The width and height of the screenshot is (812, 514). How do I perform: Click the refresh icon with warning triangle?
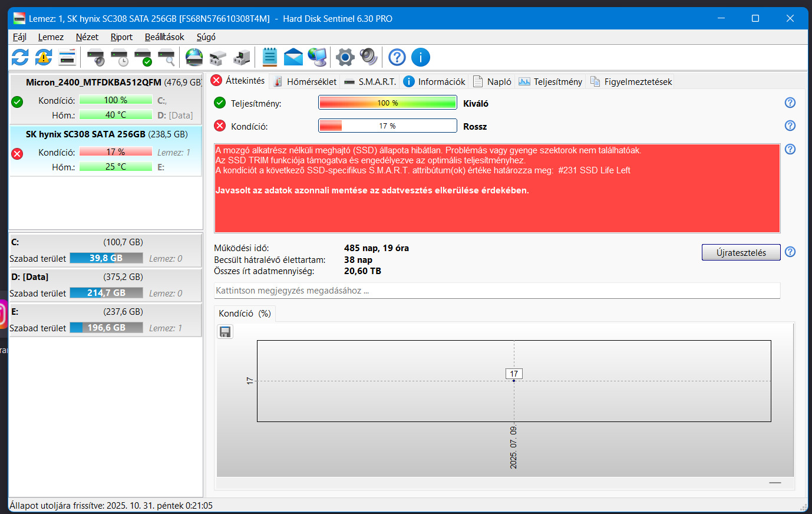click(x=44, y=57)
